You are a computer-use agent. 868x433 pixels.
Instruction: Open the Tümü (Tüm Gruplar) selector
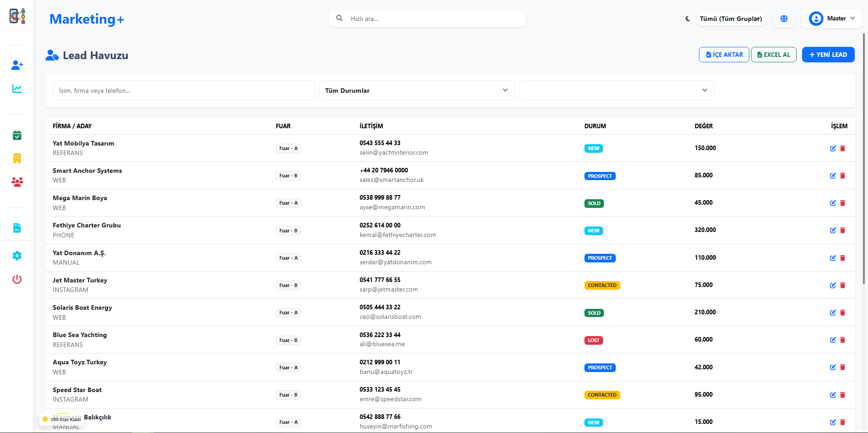[x=731, y=19]
